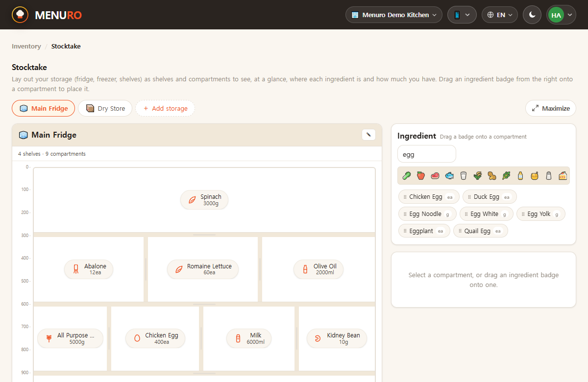The width and height of the screenshot is (588, 382).
Task: Switch to the Main Fridge storage tab
Action: pos(43,108)
